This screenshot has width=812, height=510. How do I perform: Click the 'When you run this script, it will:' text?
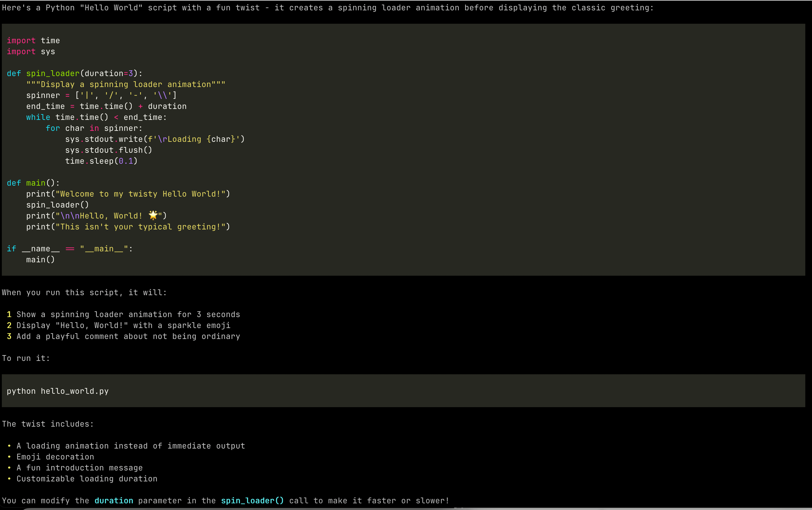coord(84,293)
